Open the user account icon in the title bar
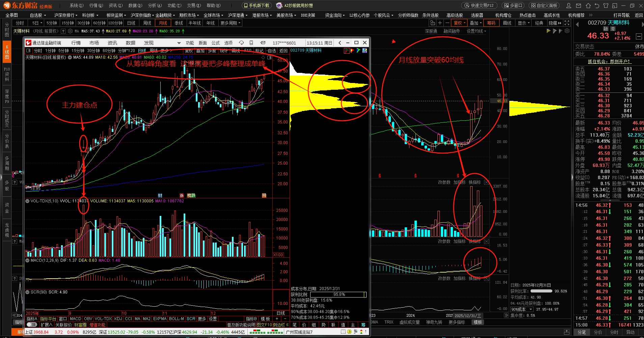644x338 pixels. tap(569, 5)
